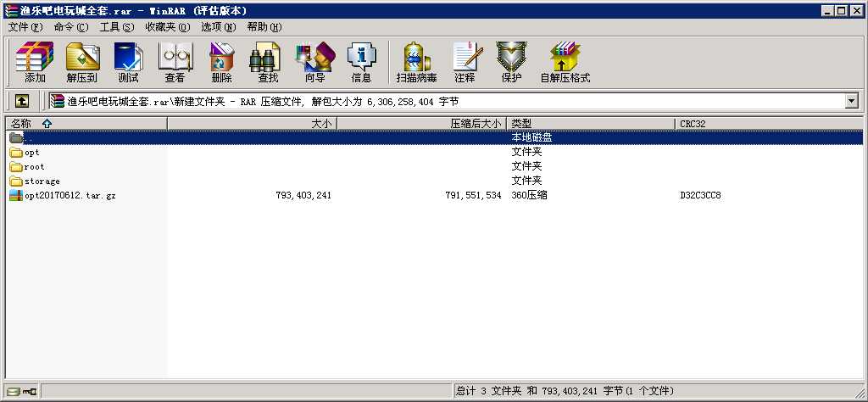
Task: Click the 360压缩 type cell
Action: point(529,195)
